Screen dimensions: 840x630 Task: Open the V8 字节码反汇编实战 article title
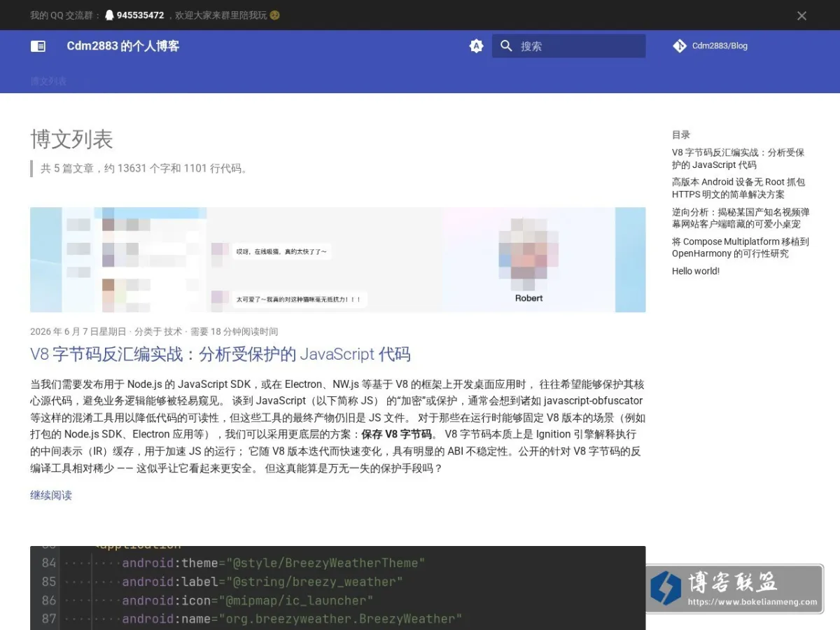pos(220,354)
